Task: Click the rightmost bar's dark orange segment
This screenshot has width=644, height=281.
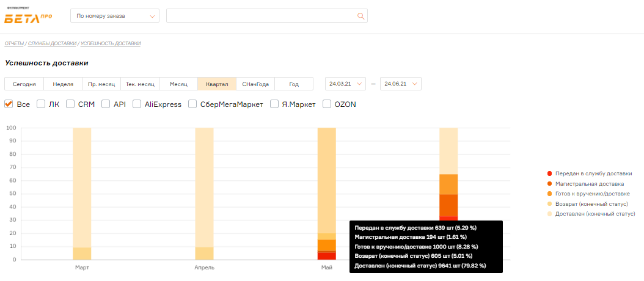Action: [x=448, y=205]
